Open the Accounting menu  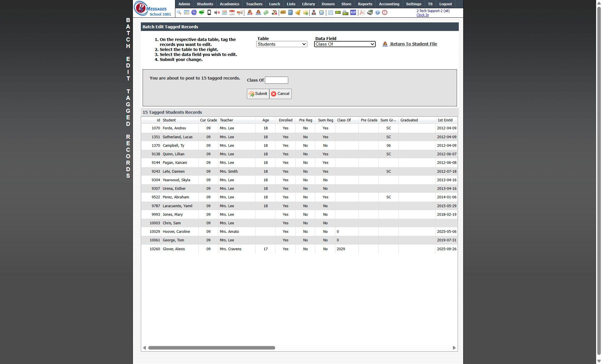(389, 4)
